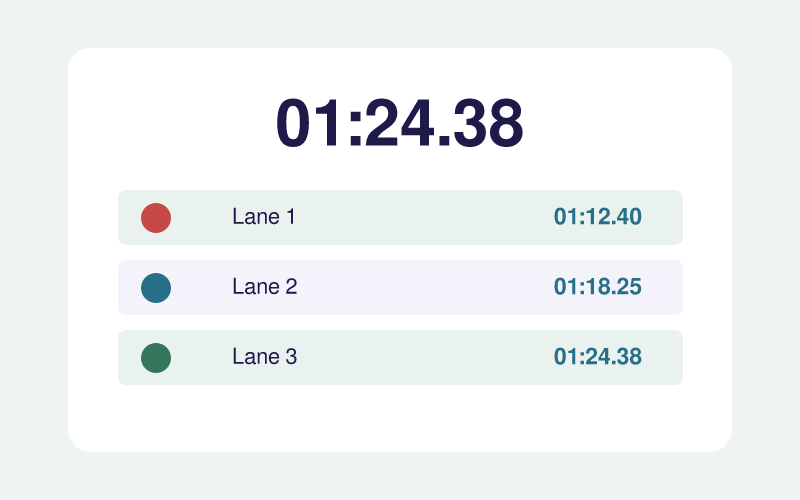
Task: Click empty middle area of the Lane 1 row
Action: 423,218
